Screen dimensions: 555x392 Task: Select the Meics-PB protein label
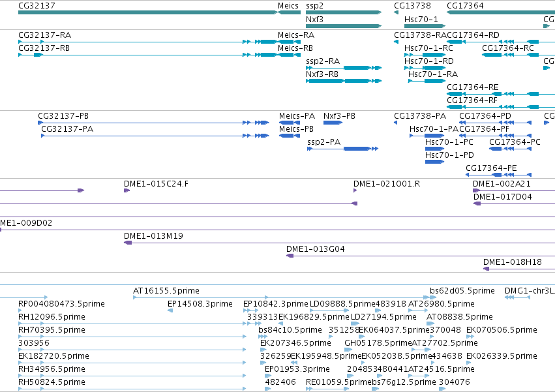[296, 129]
